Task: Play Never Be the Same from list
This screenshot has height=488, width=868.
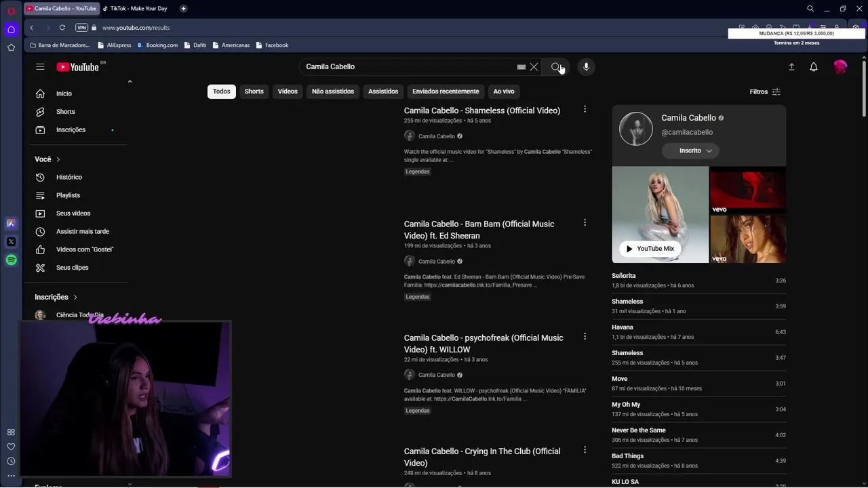Action: point(698,435)
